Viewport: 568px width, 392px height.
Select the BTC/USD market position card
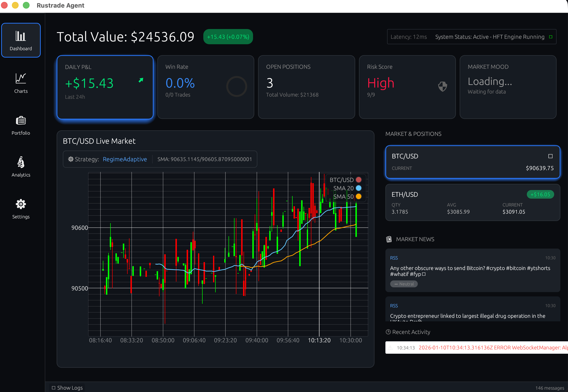click(x=473, y=162)
